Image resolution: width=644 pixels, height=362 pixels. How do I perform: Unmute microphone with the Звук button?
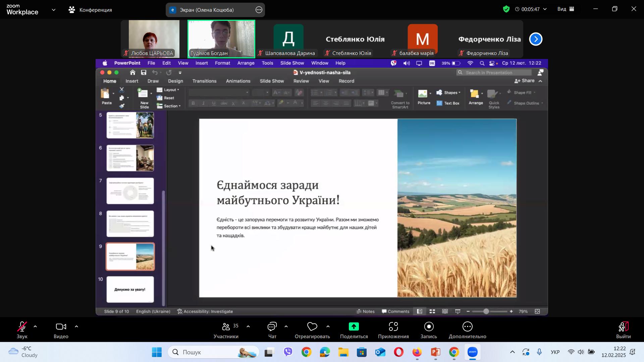[22, 327]
